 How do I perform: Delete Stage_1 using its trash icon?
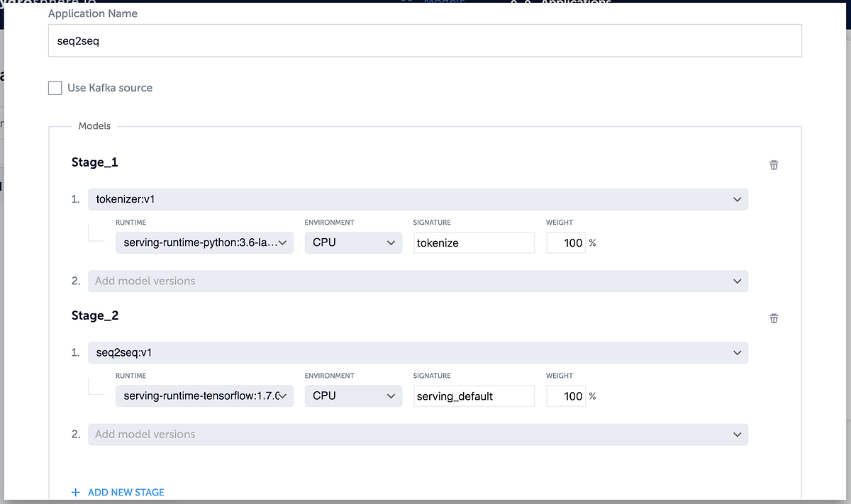[x=773, y=164]
